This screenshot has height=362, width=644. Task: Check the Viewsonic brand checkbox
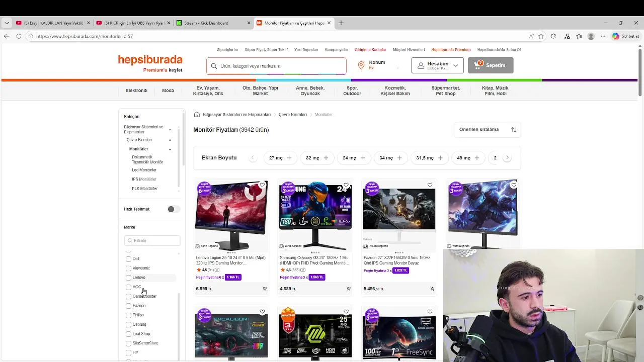(128, 268)
